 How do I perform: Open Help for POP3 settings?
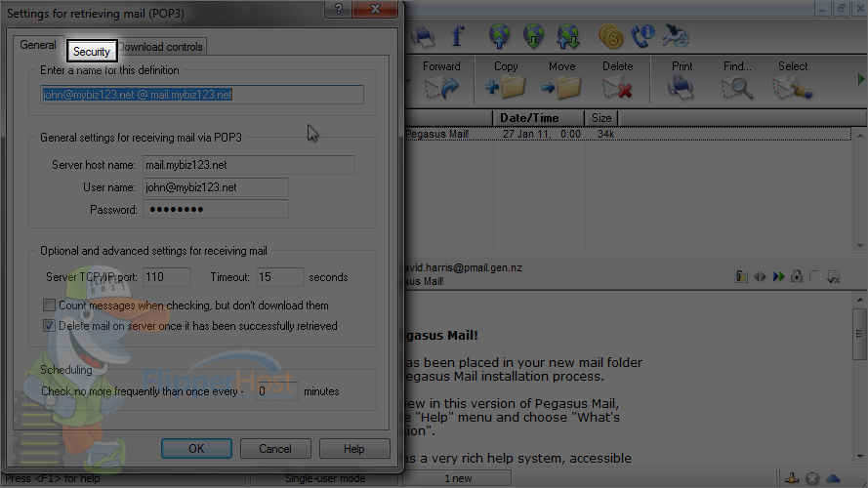click(354, 449)
